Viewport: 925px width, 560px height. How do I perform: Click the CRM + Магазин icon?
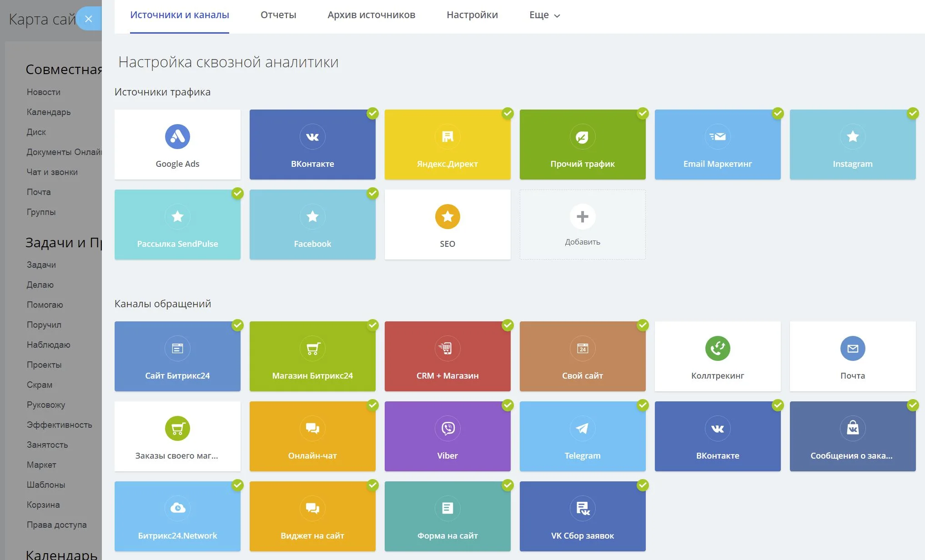pos(447,348)
